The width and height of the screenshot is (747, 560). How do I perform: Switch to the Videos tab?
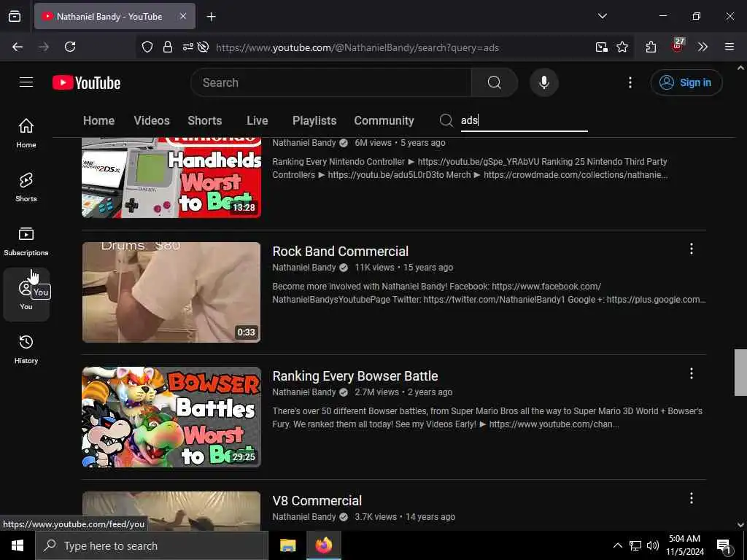click(152, 120)
